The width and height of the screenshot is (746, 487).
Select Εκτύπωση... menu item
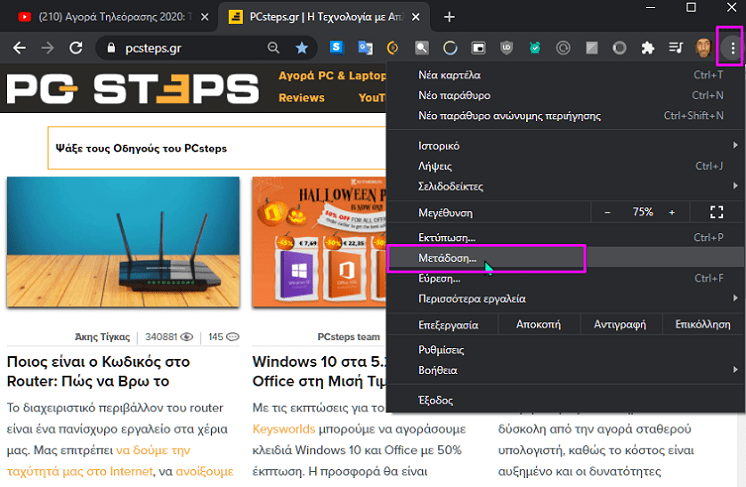pyautogui.click(x=566, y=237)
